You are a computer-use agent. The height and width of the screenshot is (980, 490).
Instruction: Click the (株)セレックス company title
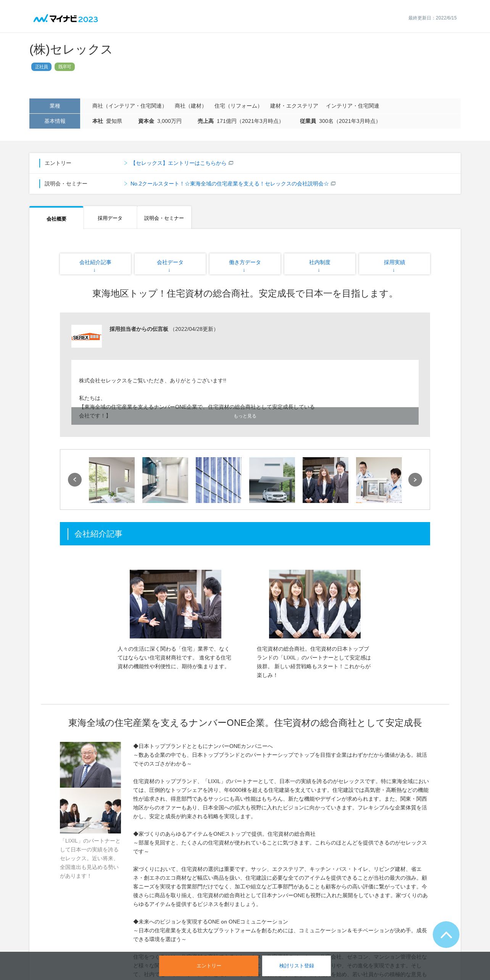[71, 49]
